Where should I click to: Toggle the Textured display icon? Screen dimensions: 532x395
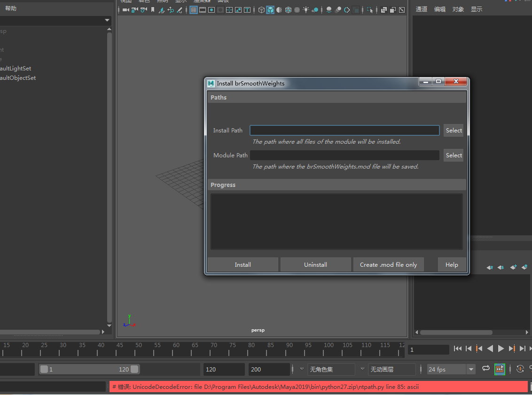coord(297,10)
